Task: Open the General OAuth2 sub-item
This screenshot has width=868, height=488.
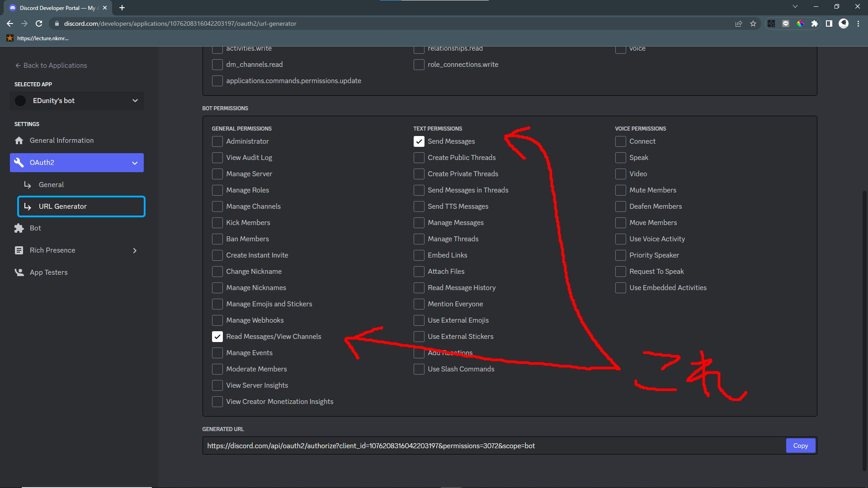Action: pos(51,185)
